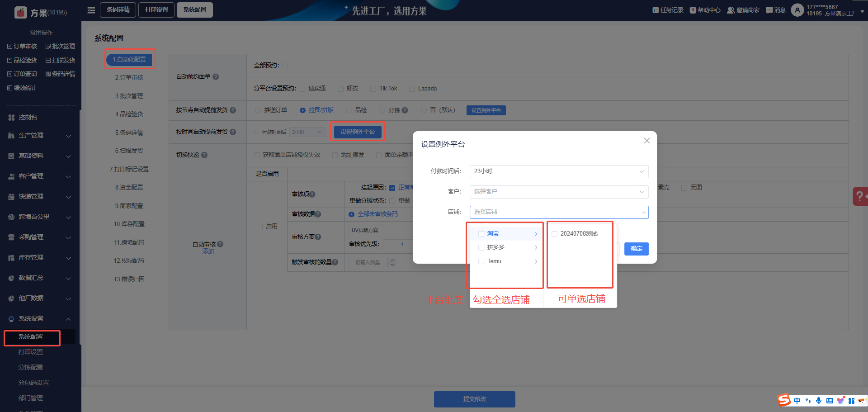Click the help icon beside 按节点自动提前发货
Screen dimensions: 868x412
(x=233, y=110)
